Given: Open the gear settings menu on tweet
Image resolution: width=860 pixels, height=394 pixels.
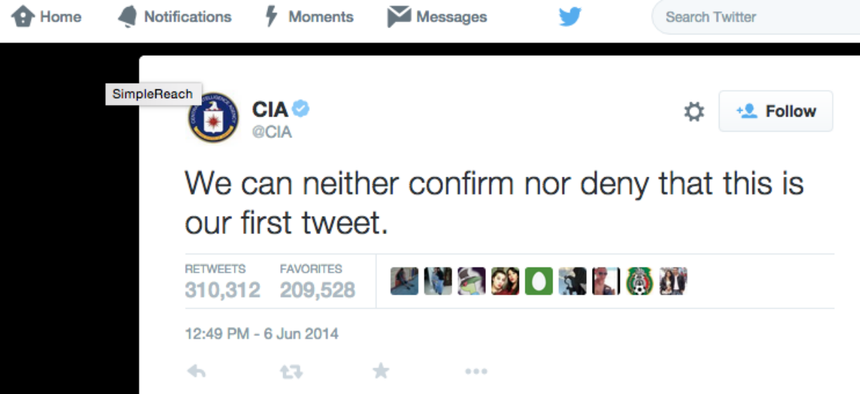Looking at the screenshot, I should tap(694, 111).
